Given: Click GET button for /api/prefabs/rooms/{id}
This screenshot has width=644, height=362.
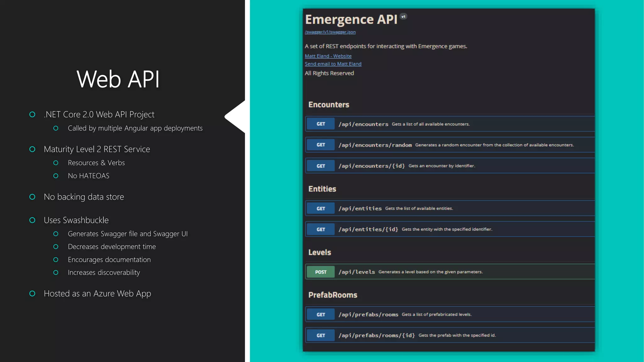Looking at the screenshot, I should [321, 336].
